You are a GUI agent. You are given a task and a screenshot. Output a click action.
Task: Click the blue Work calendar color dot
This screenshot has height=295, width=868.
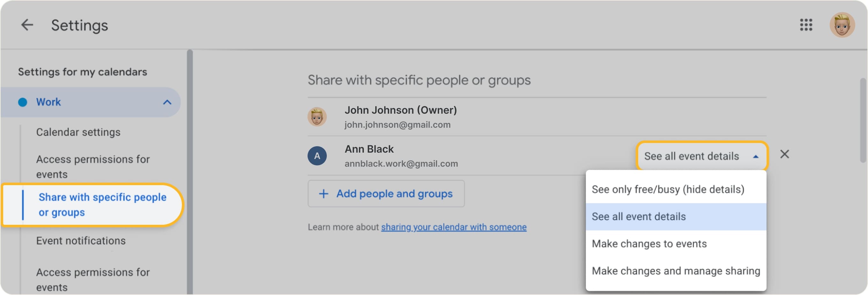pyautogui.click(x=23, y=102)
